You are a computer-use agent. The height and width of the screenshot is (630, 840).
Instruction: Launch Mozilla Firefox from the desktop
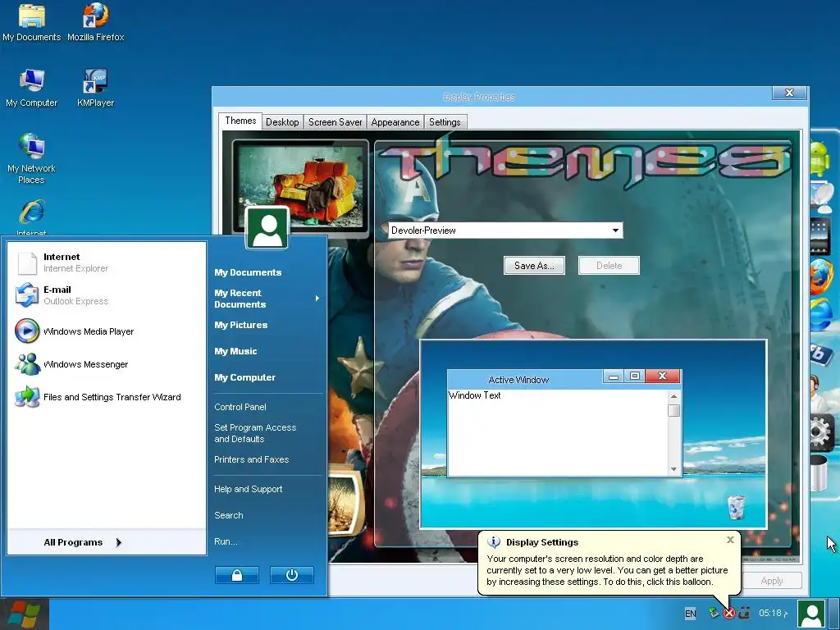click(x=95, y=24)
